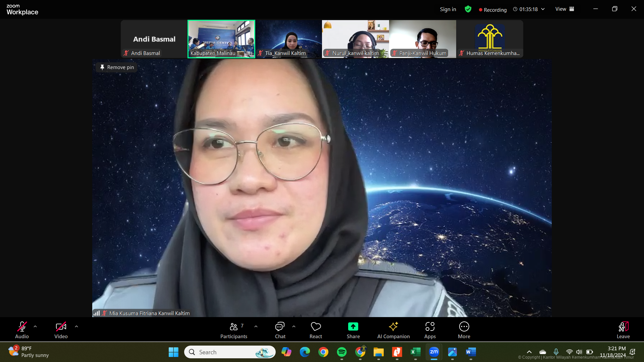The image size is (644, 362).
Task: Open the Chat panel
Action: (x=280, y=330)
